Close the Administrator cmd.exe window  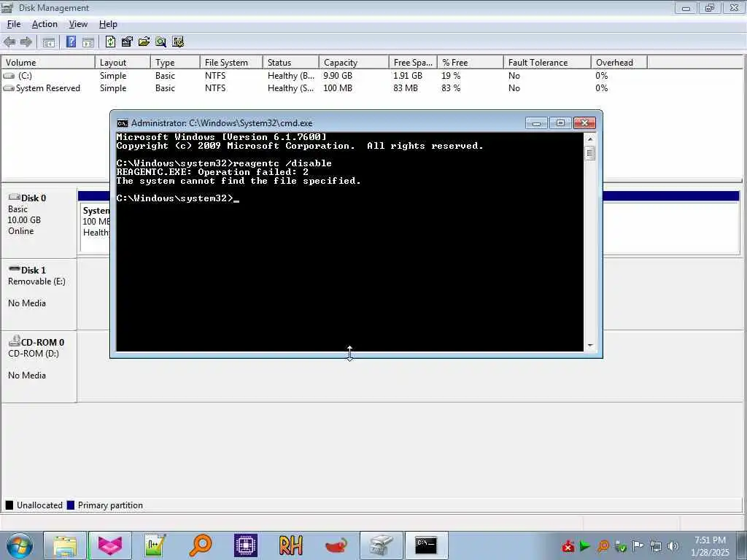click(584, 123)
